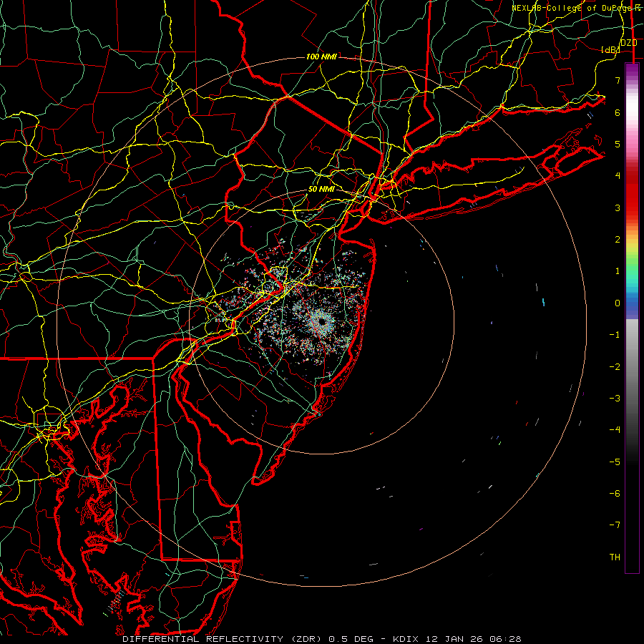Click the -3 value on the ZDR scale
The image size is (644, 644).
point(615,399)
